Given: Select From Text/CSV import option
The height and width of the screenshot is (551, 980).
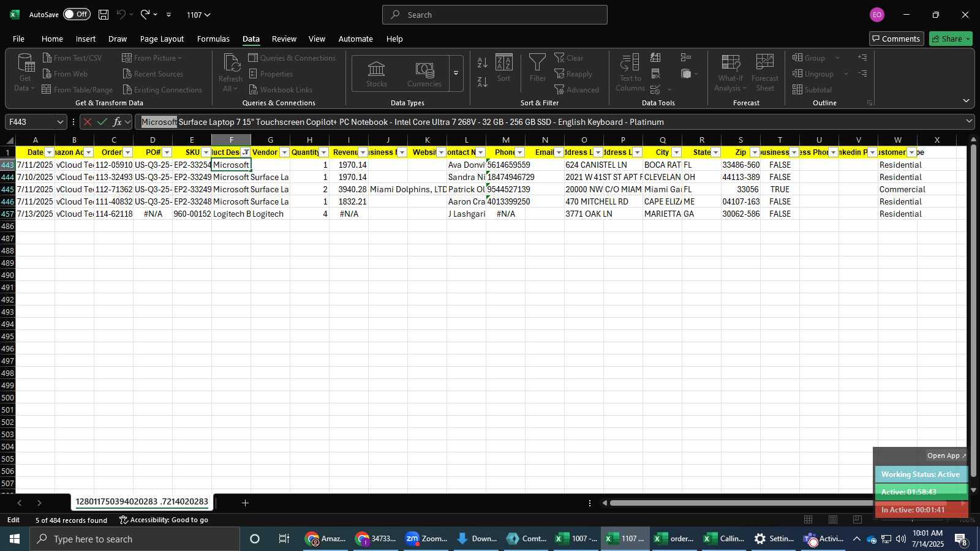Looking at the screenshot, I should coord(72,58).
